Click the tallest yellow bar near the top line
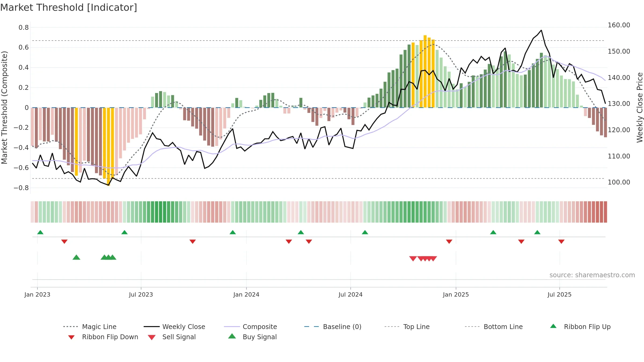 [425, 71]
